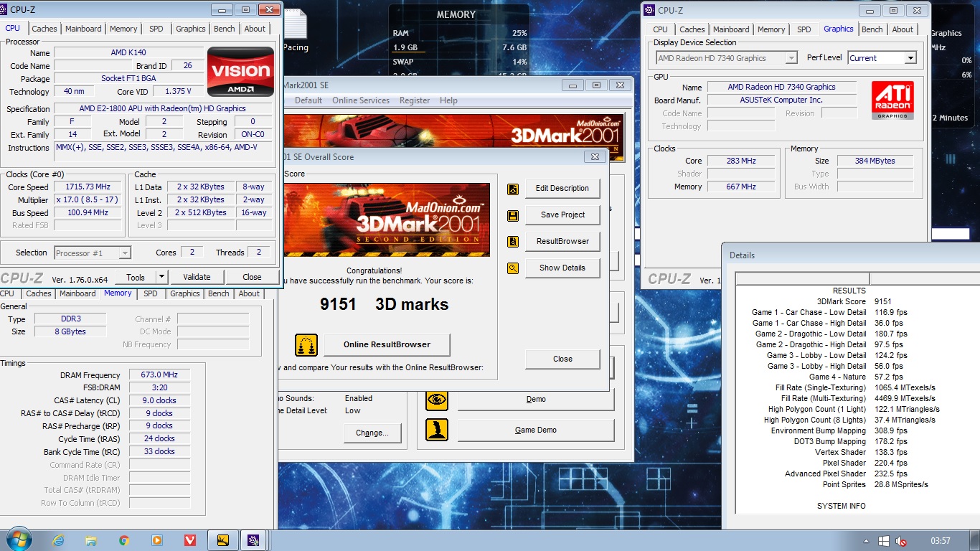Viewport: 980px width, 551px height.
Task: Click the Windows flag tray icon
Action: (x=884, y=541)
